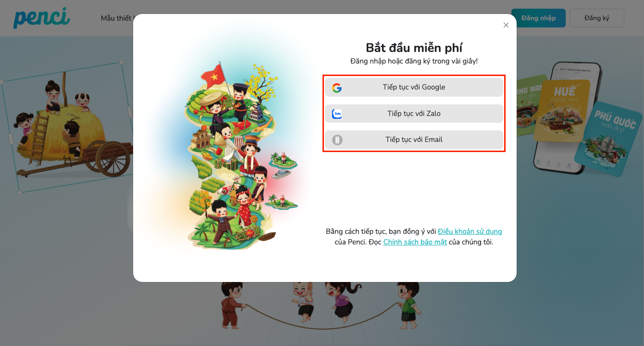644x346 pixels.
Task: Click the Đăng nhập button in header
Action: [538, 18]
